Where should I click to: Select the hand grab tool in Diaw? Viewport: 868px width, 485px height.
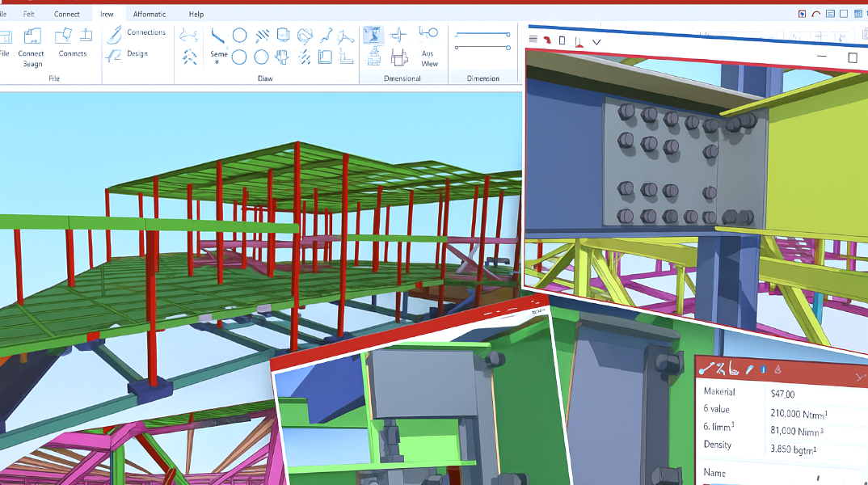282,57
